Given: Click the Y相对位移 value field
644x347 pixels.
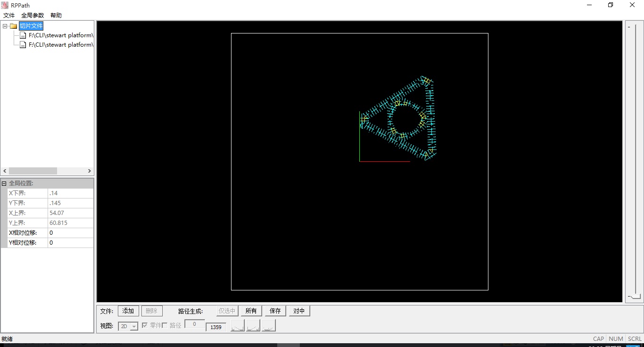Looking at the screenshot, I should tap(71, 243).
